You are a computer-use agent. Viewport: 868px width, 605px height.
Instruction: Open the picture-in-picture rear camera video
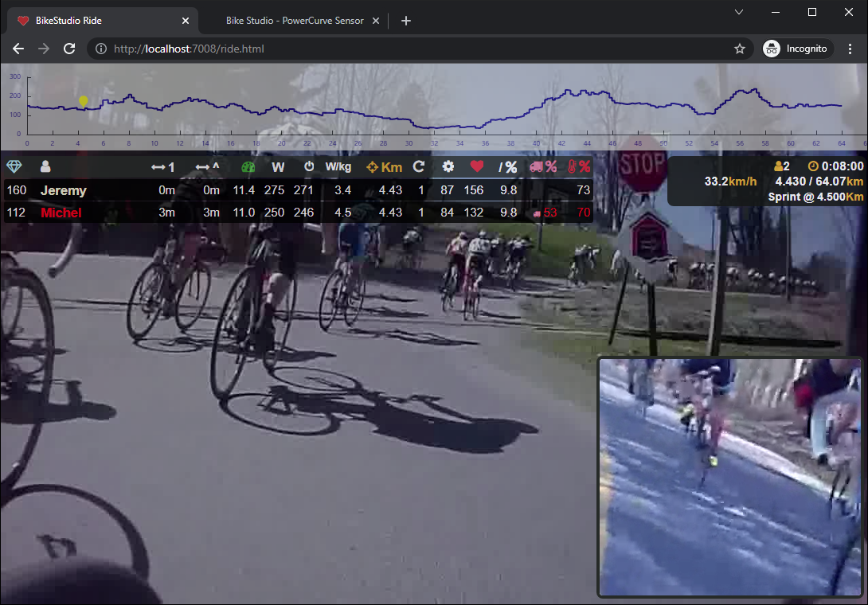pyautogui.click(x=730, y=477)
